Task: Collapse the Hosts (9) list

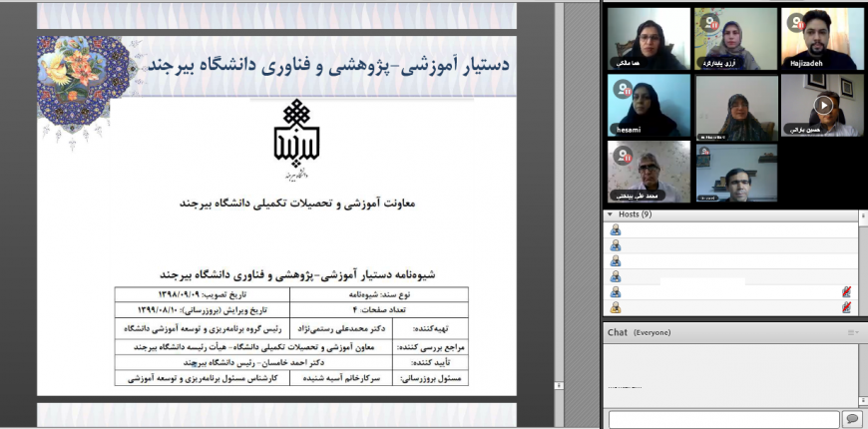Action: tap(611, 214)
